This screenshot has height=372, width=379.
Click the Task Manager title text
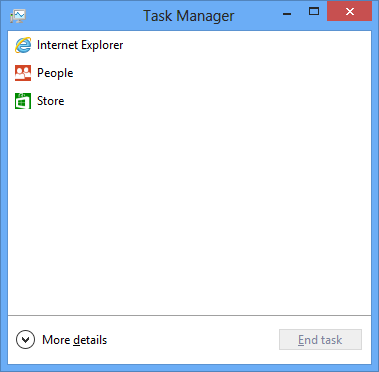point(189,16)
